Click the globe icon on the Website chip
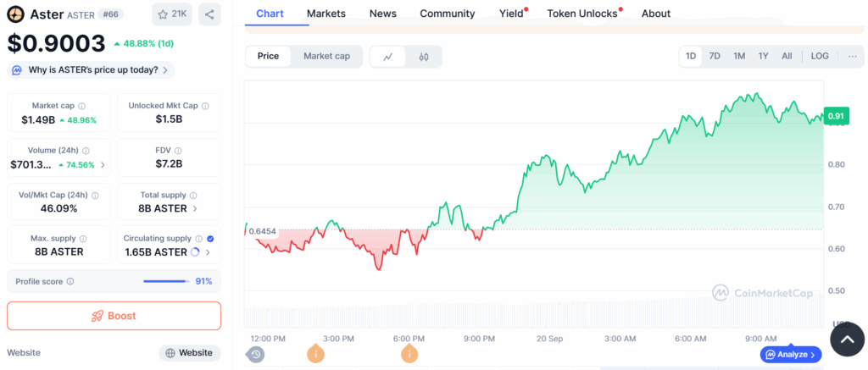Screen dimensions: 868x370 (x=170, y=353)
